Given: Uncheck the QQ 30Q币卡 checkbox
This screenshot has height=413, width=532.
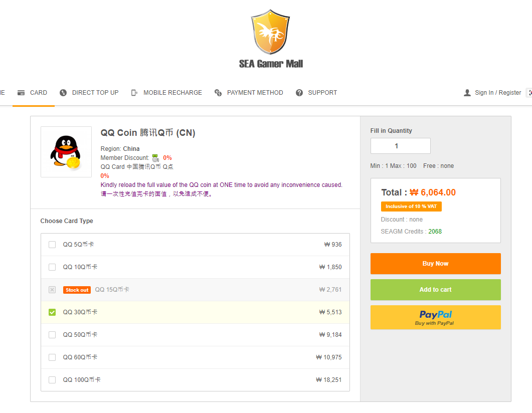Looking at the screenshot, I should [52, 312].
